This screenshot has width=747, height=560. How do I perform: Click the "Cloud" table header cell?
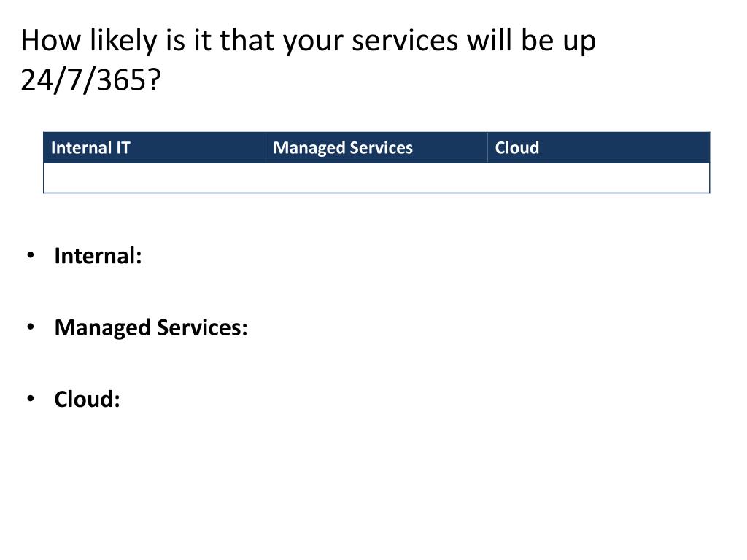tap(598, 147)
